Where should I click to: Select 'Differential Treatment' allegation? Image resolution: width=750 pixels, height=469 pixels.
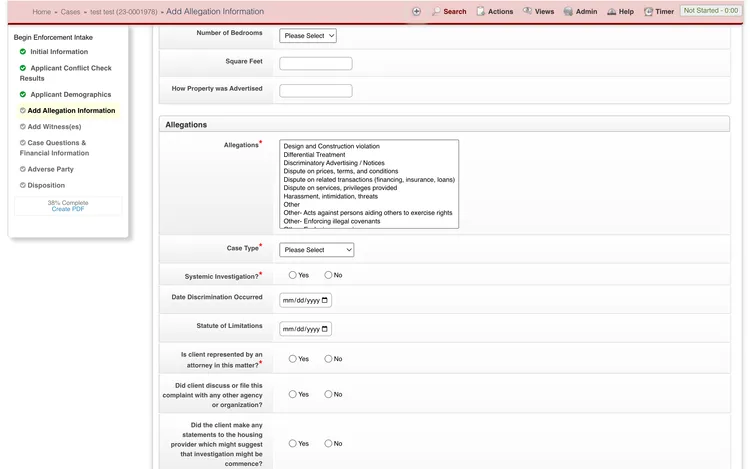[314, 154]
